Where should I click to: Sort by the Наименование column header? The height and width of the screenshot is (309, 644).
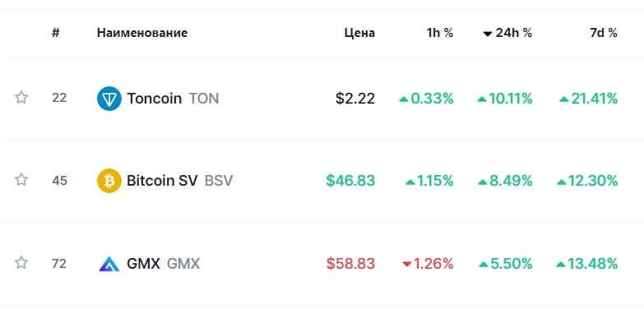pos(142,33)
